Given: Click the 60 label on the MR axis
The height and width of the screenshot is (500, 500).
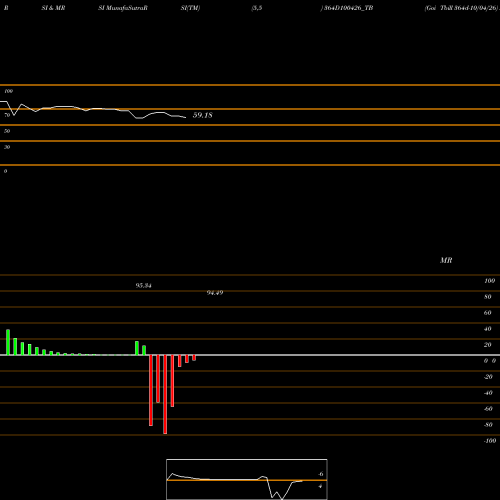Looking at the screenshot, I should 488,313.
